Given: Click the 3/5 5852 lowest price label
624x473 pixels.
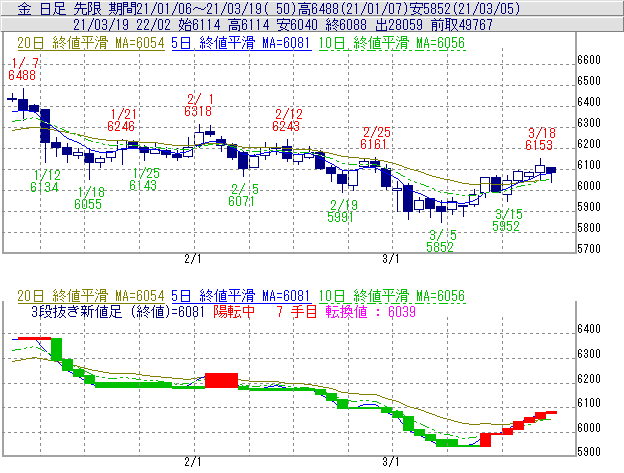Looking at the screenshot, I should 441,241.
